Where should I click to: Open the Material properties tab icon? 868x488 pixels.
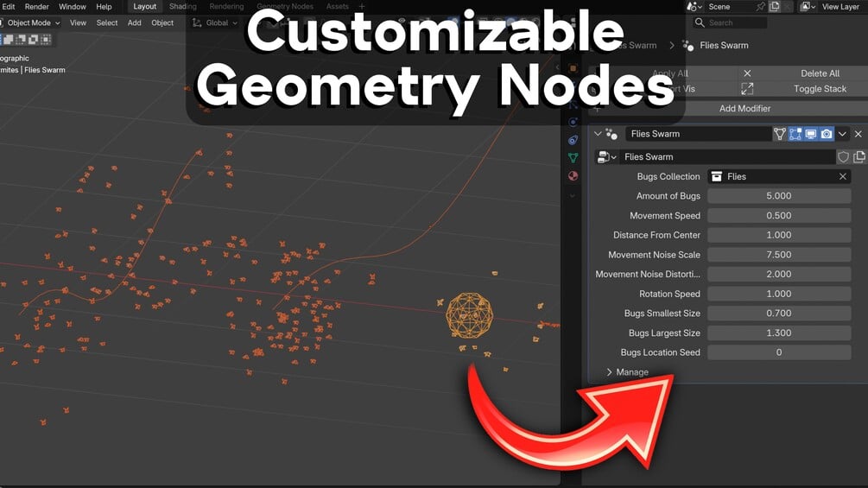pos(573,176)
